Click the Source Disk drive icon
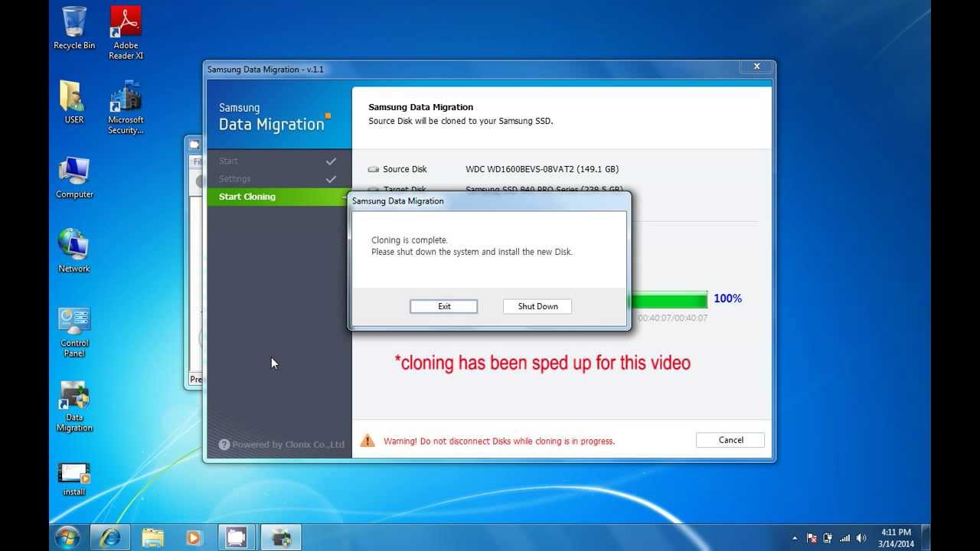The height and width of the screenshot is (551, 980). click(373, 168)
